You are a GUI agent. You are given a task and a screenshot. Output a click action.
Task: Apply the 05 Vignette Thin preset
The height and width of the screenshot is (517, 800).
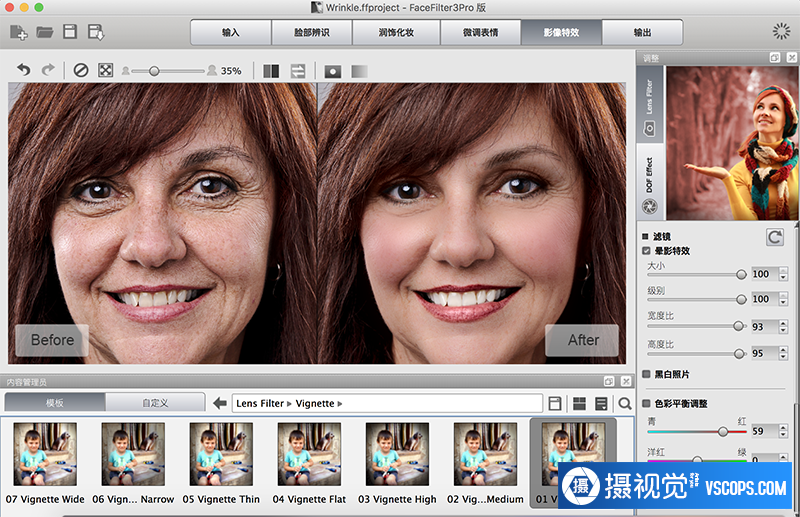click(x=221, y=461)
